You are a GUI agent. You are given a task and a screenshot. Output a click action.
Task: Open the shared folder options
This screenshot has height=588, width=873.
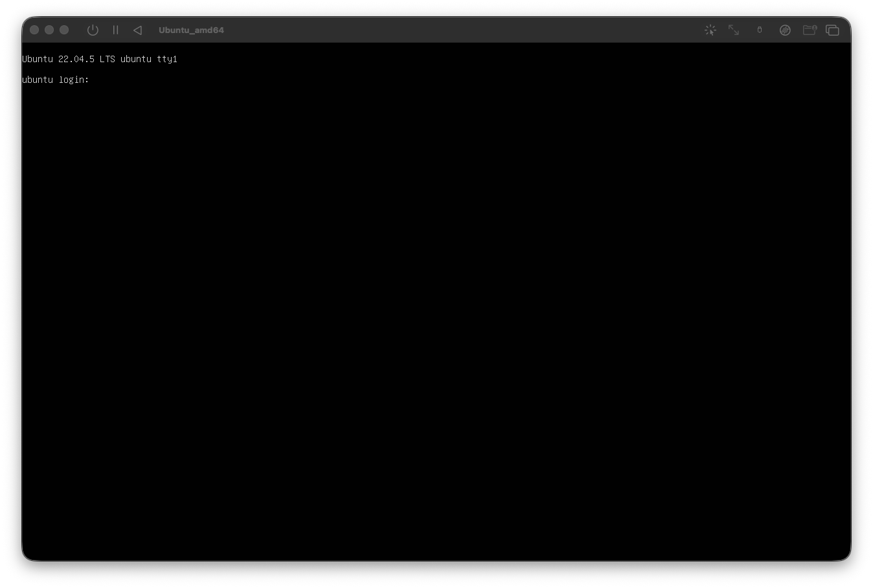(x=809, y=30)
